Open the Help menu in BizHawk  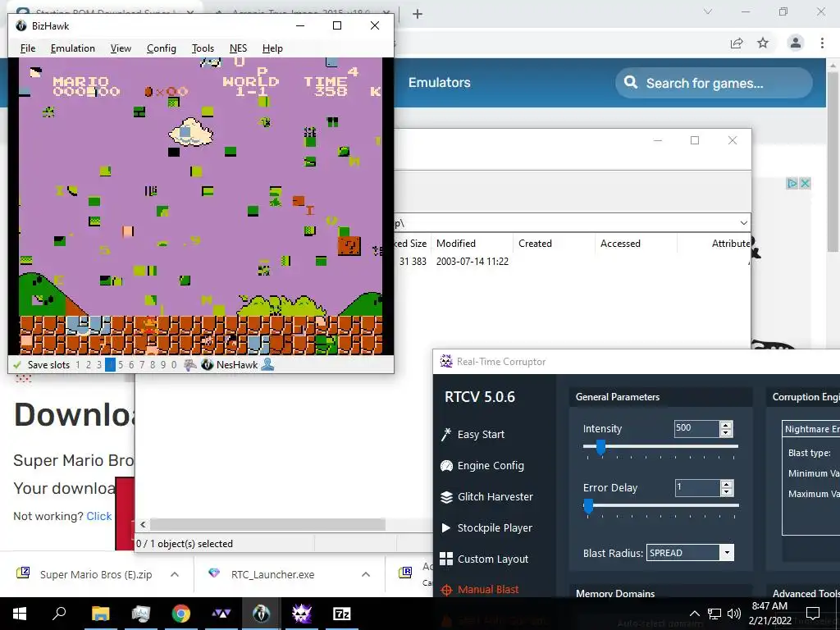[x=272, y=48]
